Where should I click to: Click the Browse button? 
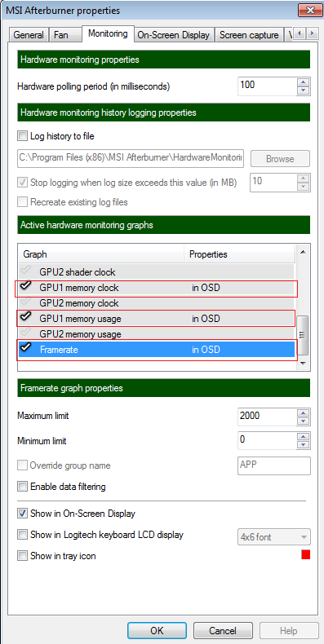[x=280, y=158]
